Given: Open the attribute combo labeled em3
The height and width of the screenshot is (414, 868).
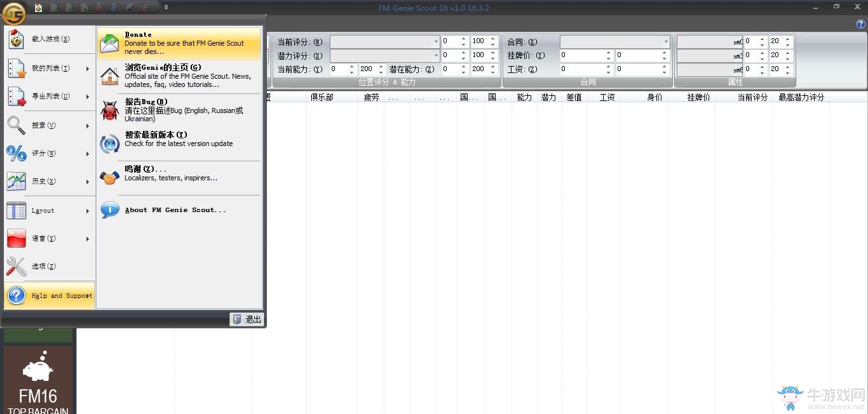Looking at the screenshot, I should [710, 55].
